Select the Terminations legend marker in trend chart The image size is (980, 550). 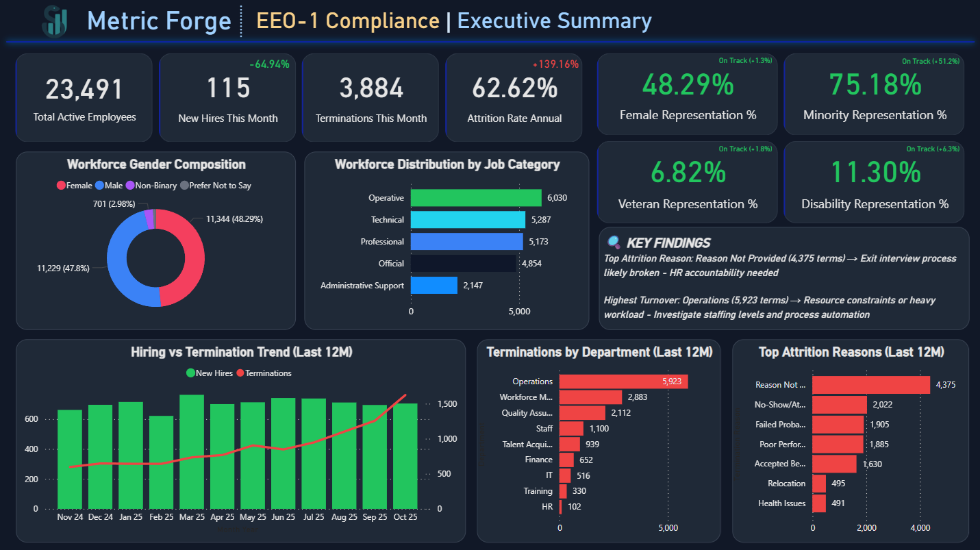click(x=240, y=373)
